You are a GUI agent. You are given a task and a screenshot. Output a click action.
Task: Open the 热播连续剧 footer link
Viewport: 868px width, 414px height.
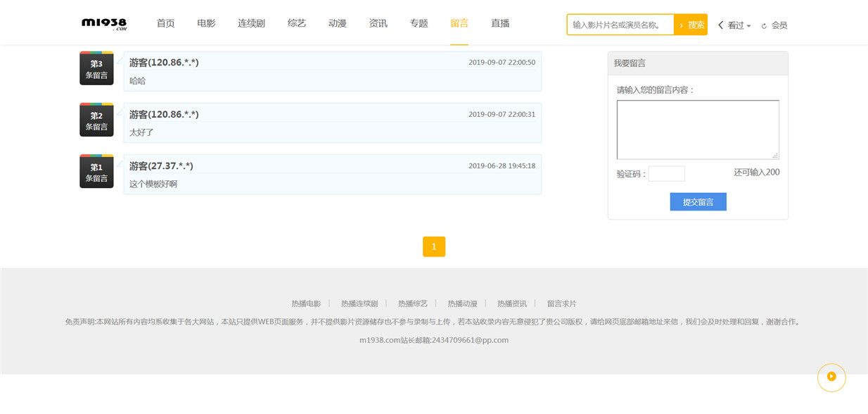click(x=359, y=303)
